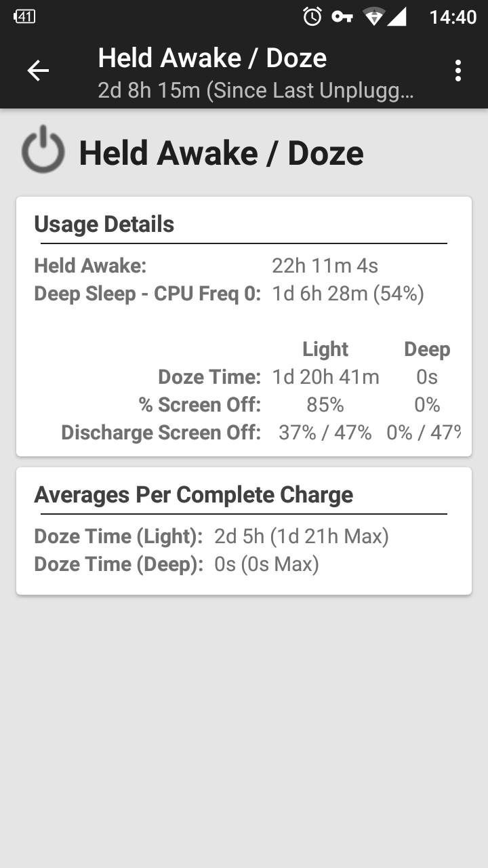Tap the Usage Details card heading
Viewport: 488px width, 868px height.
[104, 224]
